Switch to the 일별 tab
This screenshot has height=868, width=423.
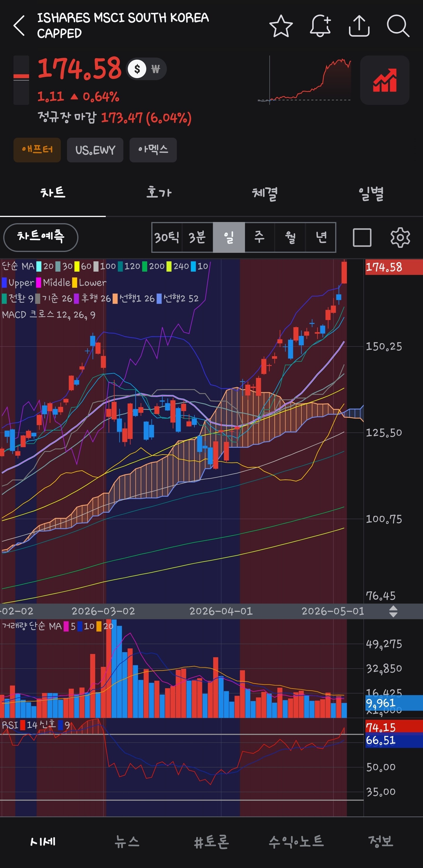pos(370,193)
